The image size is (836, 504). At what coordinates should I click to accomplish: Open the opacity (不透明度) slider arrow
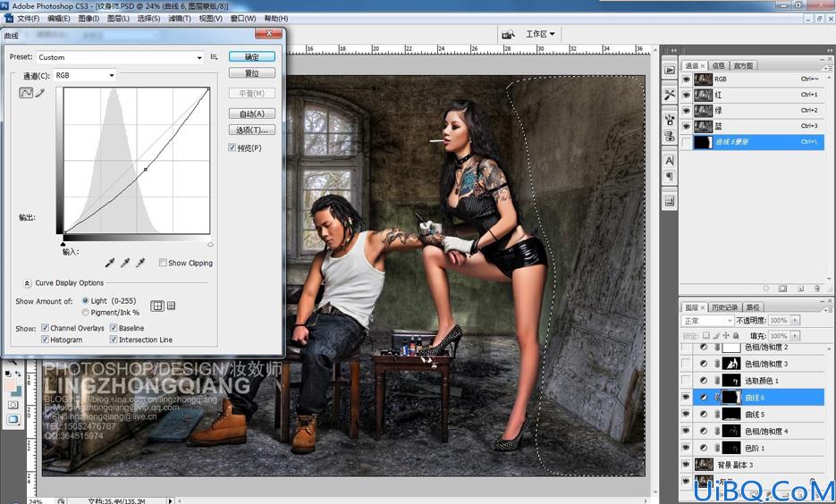click(796, 320)
